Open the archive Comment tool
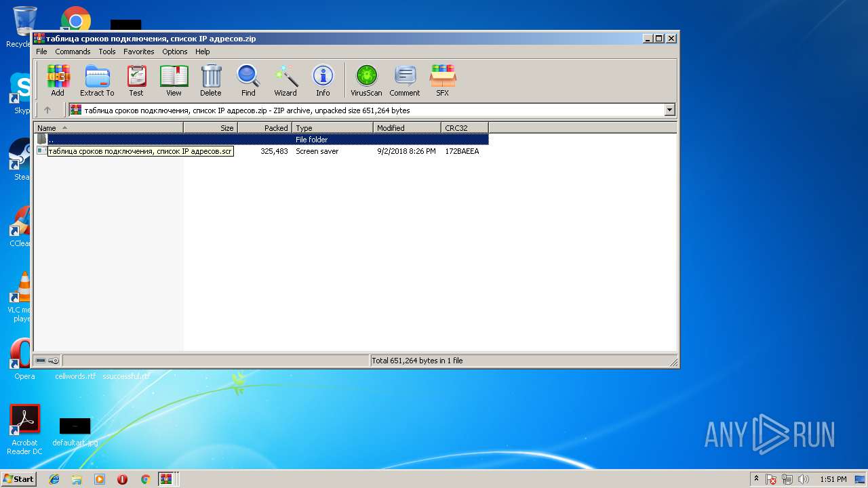The image size is (868, 488). pyautogui.click(x=405, y=81)
